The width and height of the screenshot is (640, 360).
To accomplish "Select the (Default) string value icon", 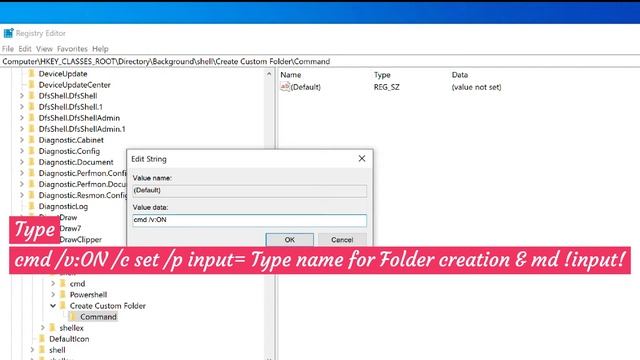I will [285, 87].
